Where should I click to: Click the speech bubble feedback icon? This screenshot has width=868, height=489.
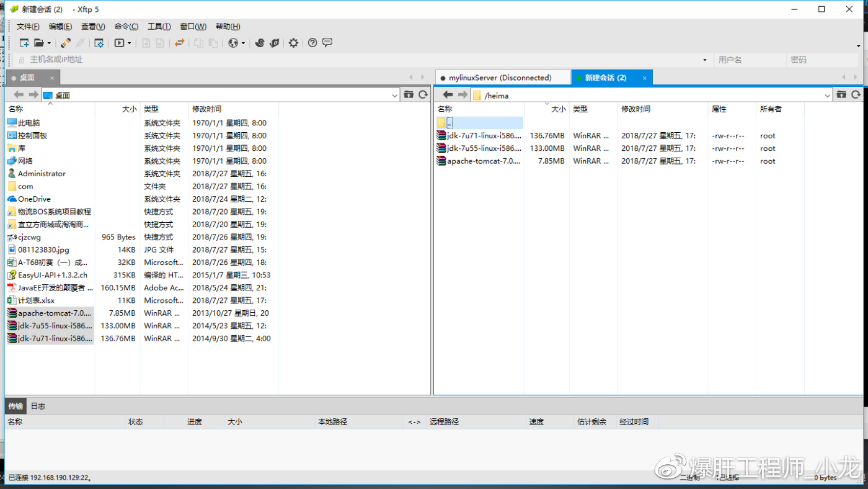pos(327,43)
